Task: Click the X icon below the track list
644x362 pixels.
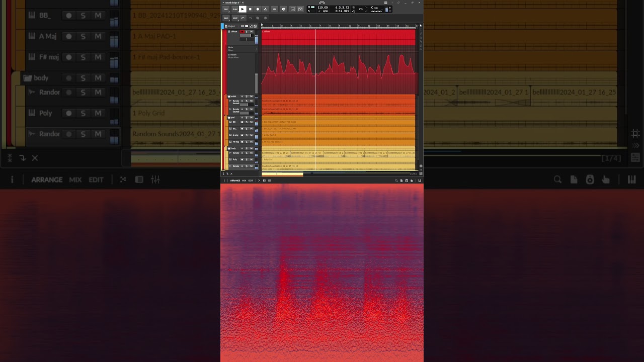Action: (x=231, y=174)
